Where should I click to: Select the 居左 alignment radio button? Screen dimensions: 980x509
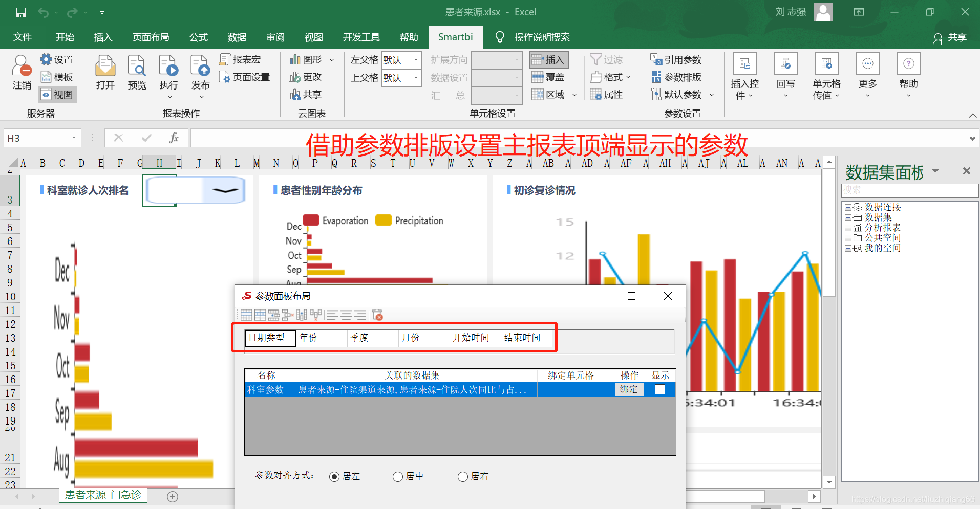(334, 477)
